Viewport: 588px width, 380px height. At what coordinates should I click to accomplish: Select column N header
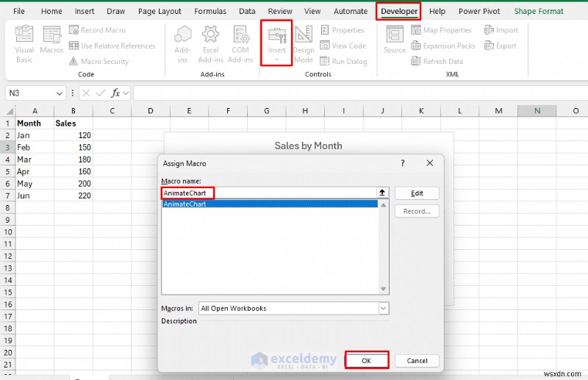[537, 111]
